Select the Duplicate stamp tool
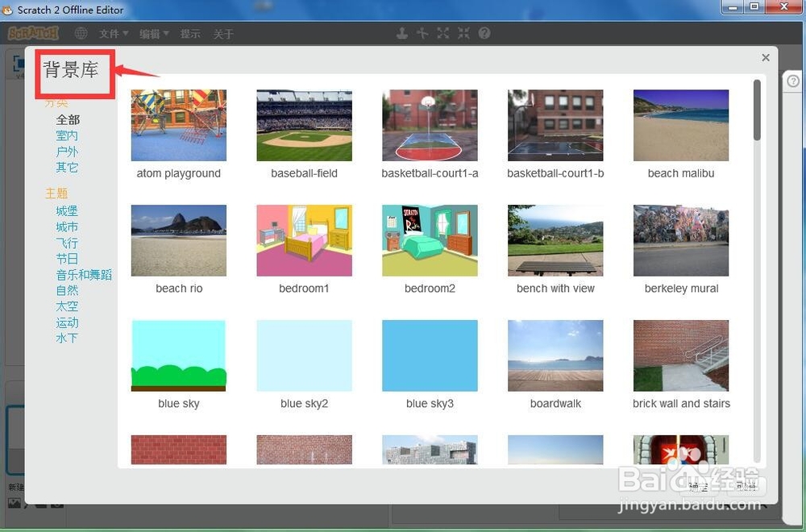The width and height of the screenshot is (806, 532). (402, 33)
